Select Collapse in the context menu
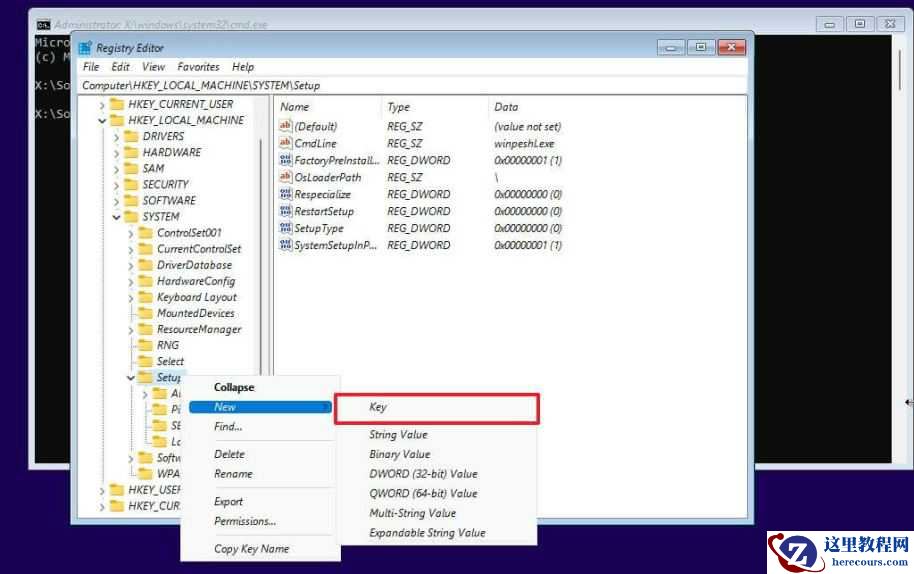 (x=234, y=387)
